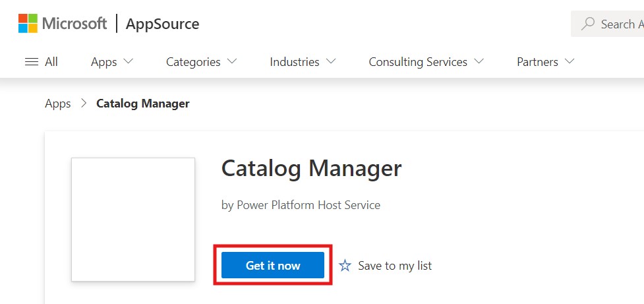Expand the Apps dropdown menu
Screen dimensions: 644x304
click(111, 62)
